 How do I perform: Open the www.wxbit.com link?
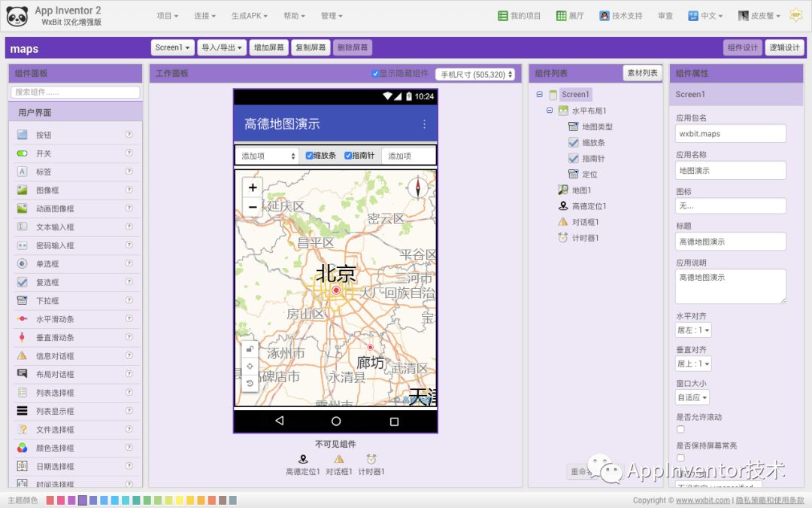703,500
